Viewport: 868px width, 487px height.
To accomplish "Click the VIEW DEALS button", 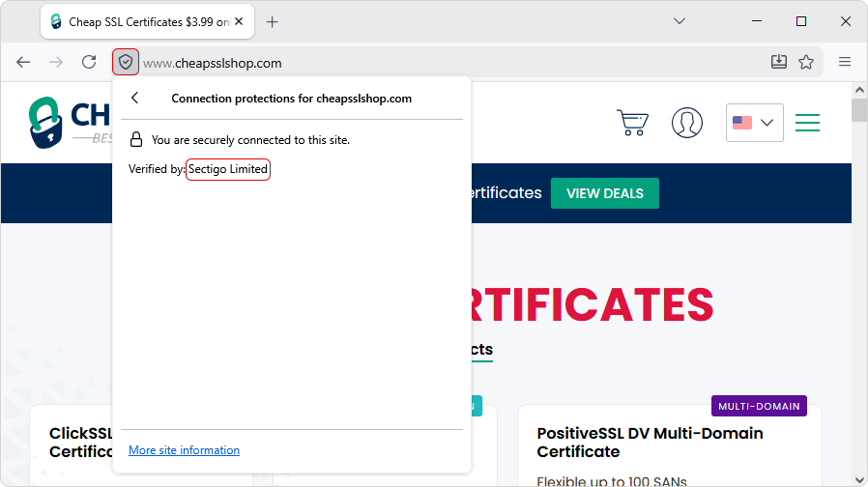I will pos(605,193).
